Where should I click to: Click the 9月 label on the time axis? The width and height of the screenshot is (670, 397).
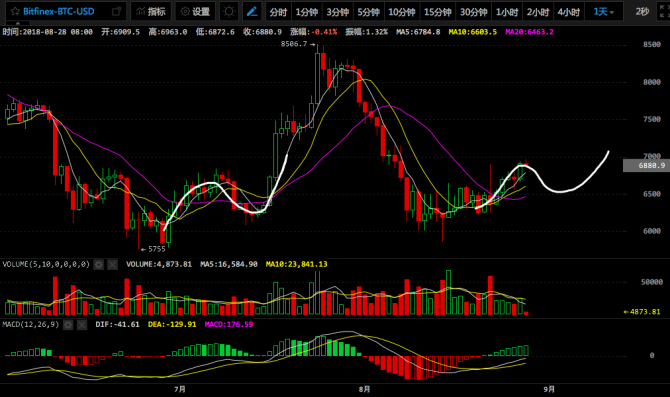(549, 389)
